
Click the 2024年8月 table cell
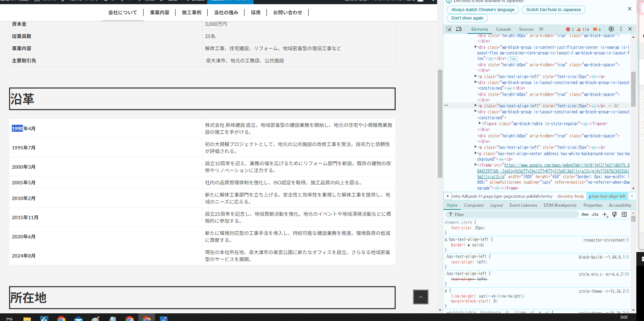(x=106, y=255)
